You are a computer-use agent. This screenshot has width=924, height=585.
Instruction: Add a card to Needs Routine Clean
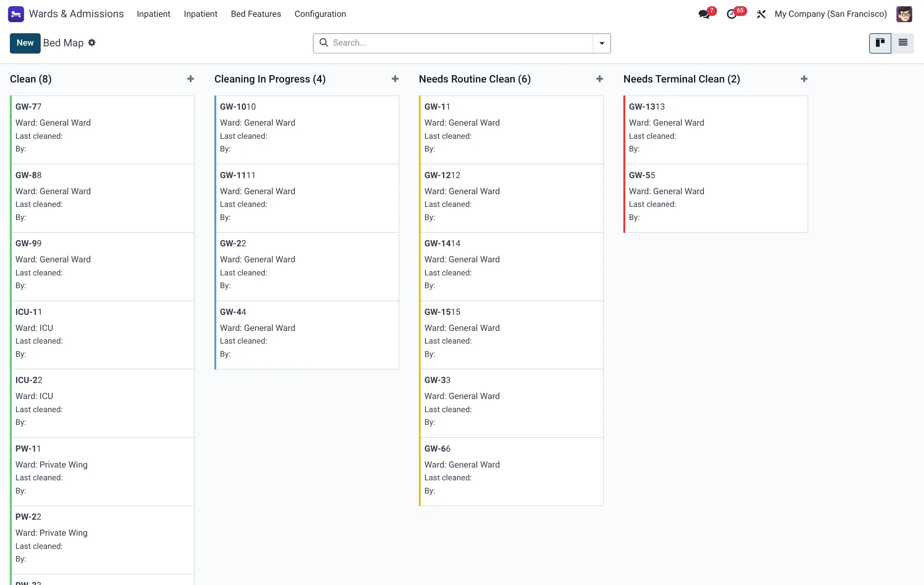click(600, 79)
